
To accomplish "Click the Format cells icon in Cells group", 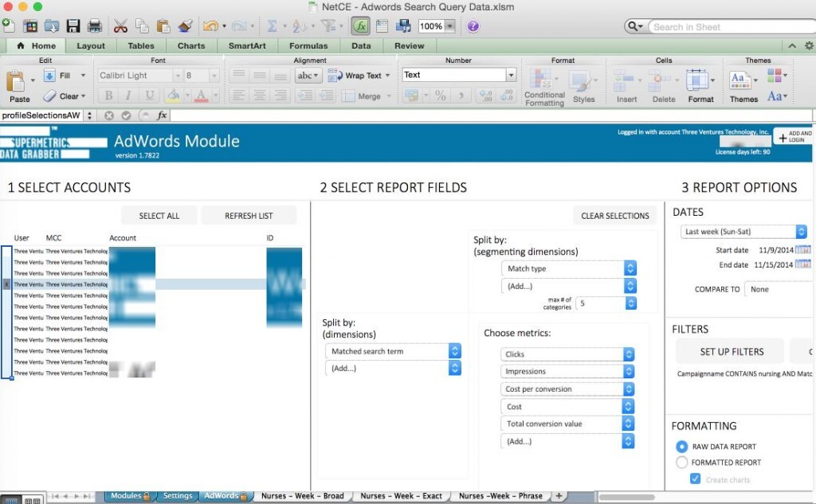I will click(x=697, y=80).
